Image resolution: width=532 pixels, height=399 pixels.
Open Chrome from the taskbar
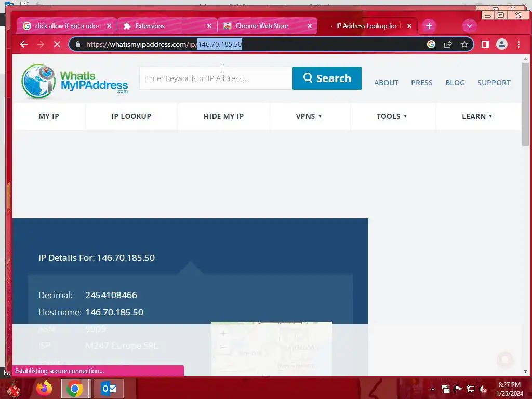75,389
